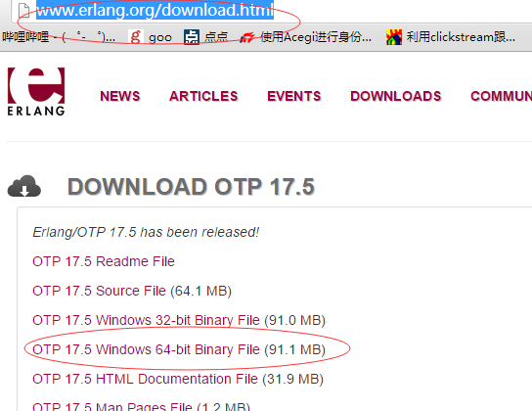Image resolution: width=532 pixels, height=411 pixels.
Task: Click the (91.1 MB) size text
Action: tap(294, 349)
